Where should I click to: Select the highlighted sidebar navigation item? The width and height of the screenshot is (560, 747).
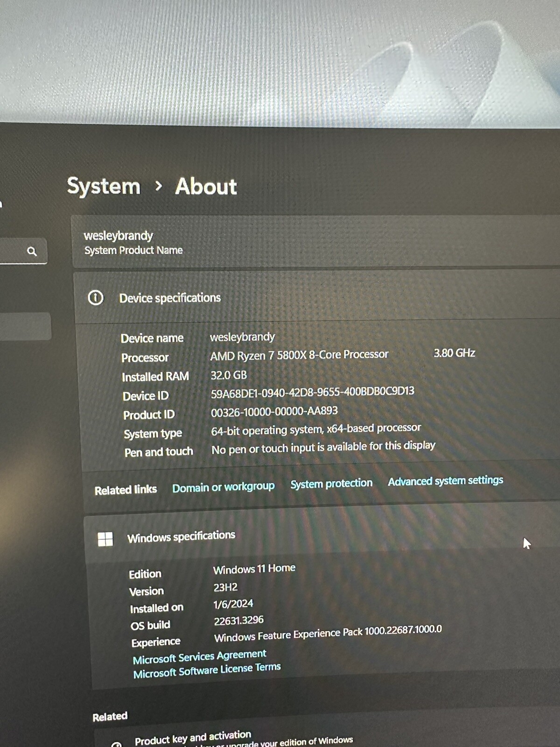[25, 326]
